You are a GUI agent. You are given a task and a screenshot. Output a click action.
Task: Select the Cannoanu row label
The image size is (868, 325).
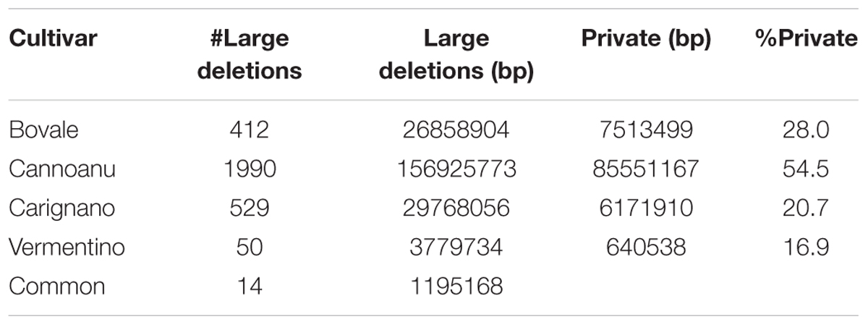click(62, 169)
